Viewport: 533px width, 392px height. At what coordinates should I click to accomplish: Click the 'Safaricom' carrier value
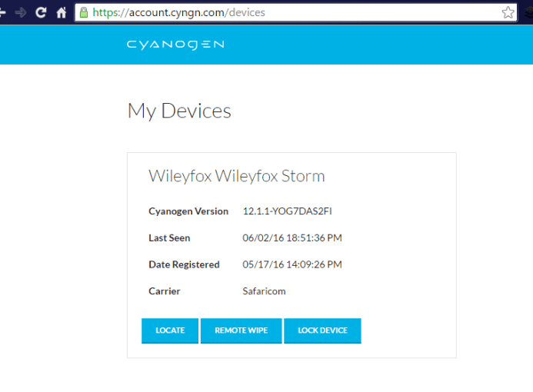click(264, 291)
